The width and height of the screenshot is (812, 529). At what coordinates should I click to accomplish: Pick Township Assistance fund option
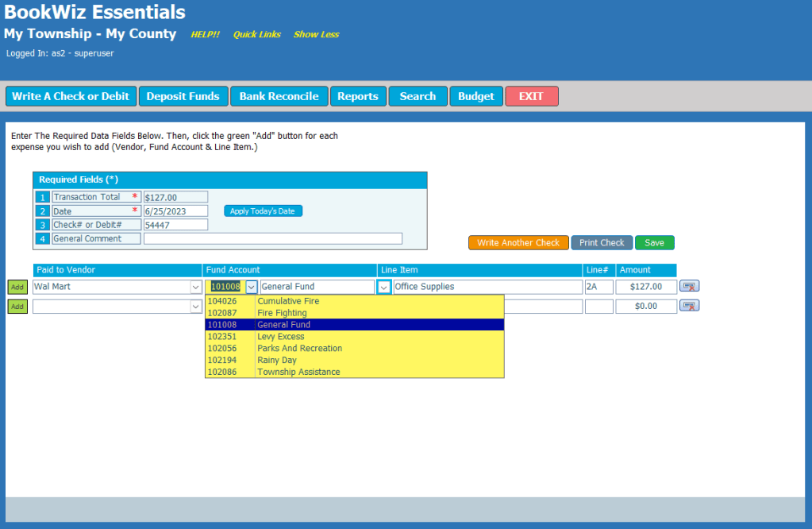tap(298, 373)
